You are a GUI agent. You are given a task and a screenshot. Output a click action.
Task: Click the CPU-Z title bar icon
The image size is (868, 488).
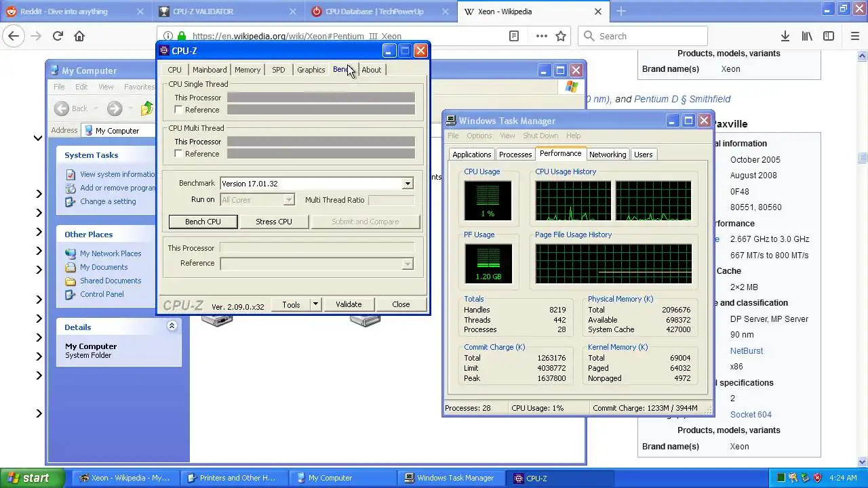coord(164,51)
